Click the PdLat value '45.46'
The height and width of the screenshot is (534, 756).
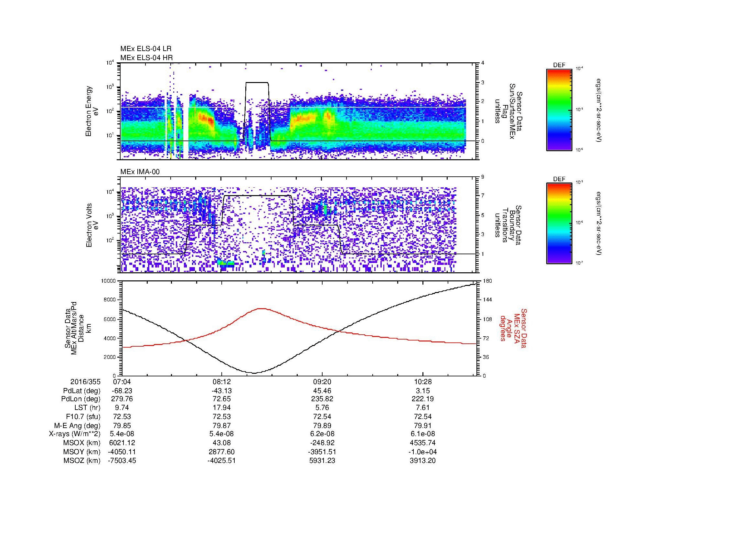pos(322,391)
